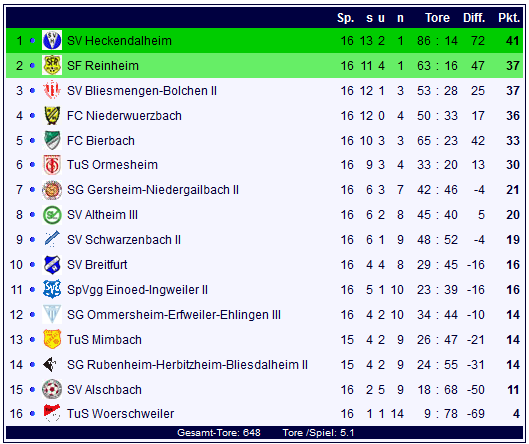Image resolution: width=529 pixels, height=444 pixels.
Task: Click the blue dot beside rank 3
Action: (x=32, y=90)
